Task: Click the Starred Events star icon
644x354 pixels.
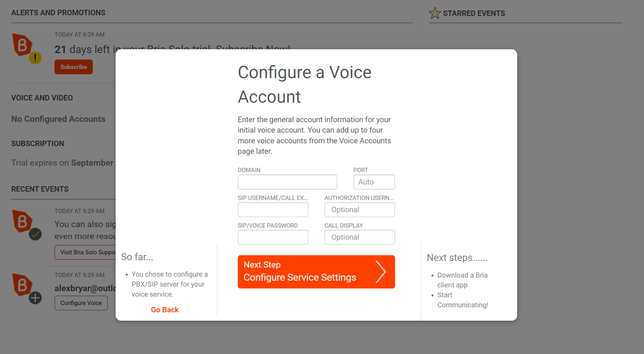Action: click(x=435, y=13)
